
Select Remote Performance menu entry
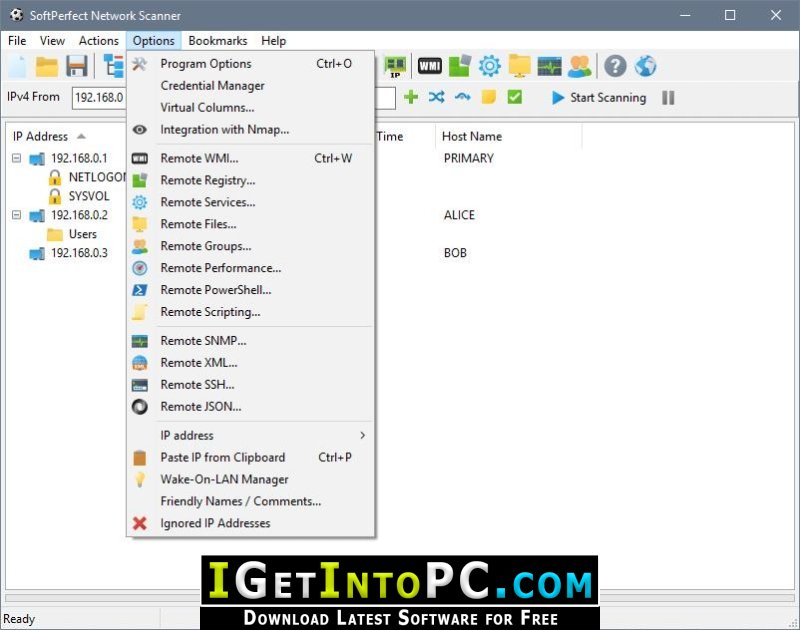coord(251,268)
